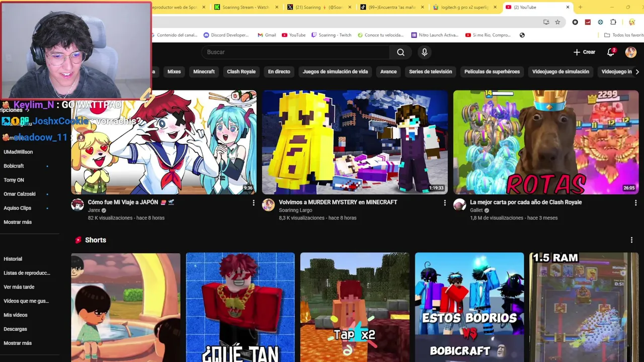Select the Clash Royale filter chip
The height and width of the screenshot is (362, 644).
coord(241,72)
